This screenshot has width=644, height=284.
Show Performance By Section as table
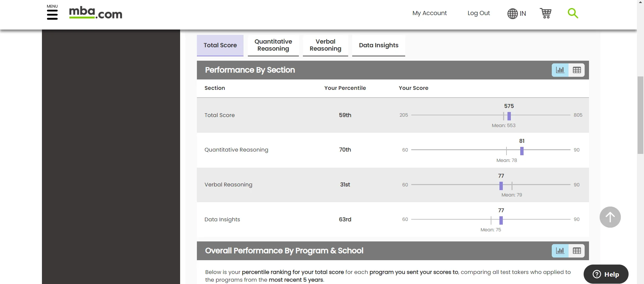click(x=577, y=70)
